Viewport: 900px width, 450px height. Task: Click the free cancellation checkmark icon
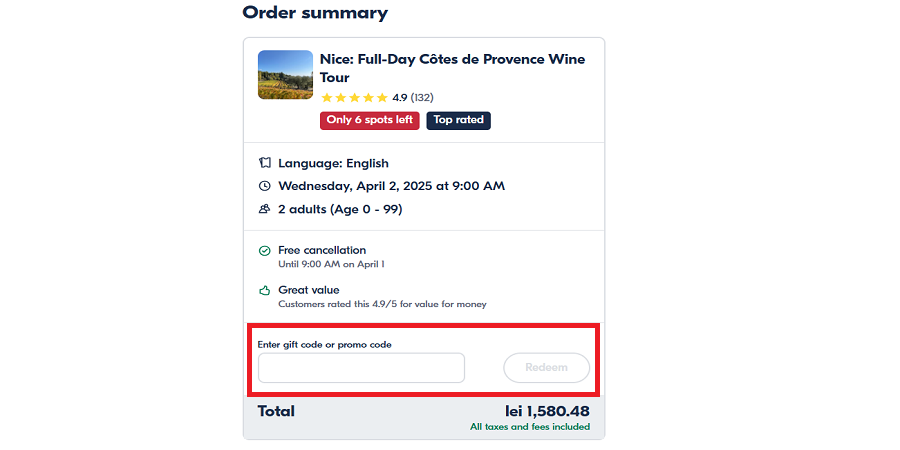(265, 251)
